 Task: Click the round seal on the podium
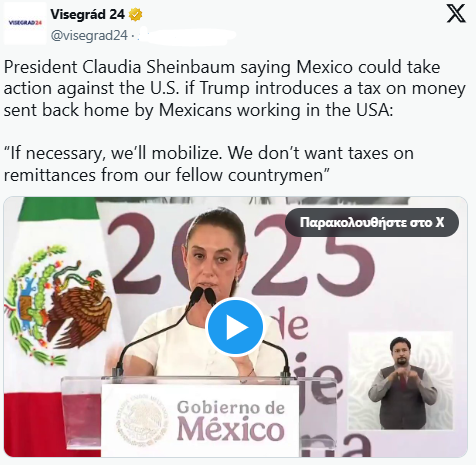pos(142,419)
